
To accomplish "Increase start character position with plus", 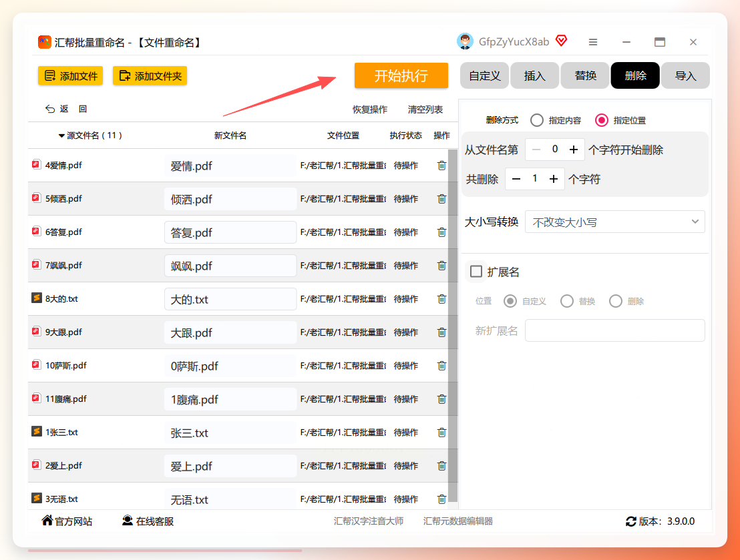I will pos(574,150).
